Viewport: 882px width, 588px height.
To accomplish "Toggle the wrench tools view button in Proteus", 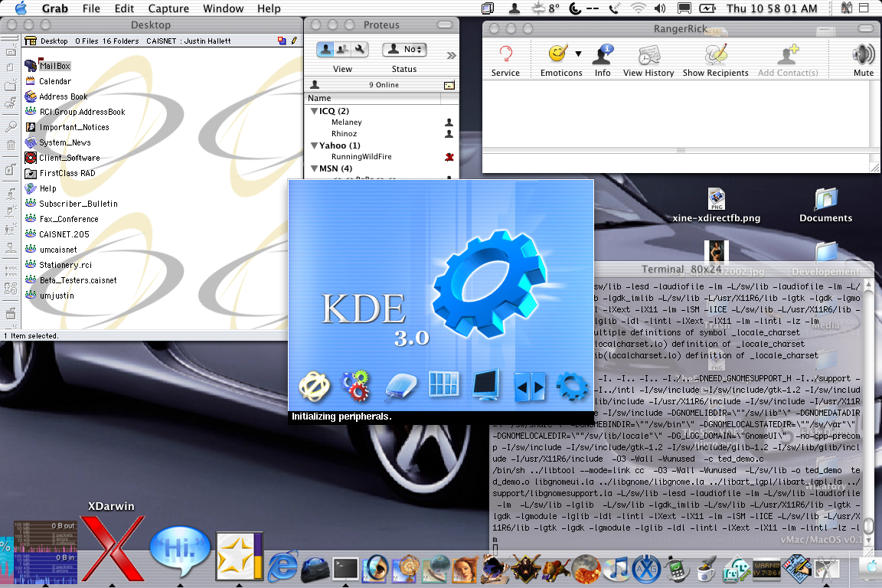I will click(x=360, y=50).
